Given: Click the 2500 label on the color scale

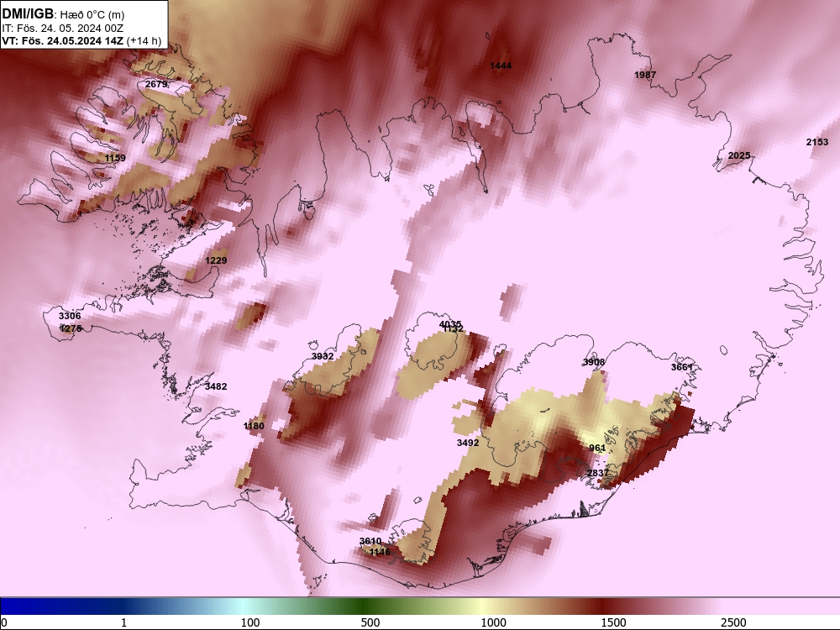Looking at the screenshot, I should pyautogui.click(x=733, y=622).
